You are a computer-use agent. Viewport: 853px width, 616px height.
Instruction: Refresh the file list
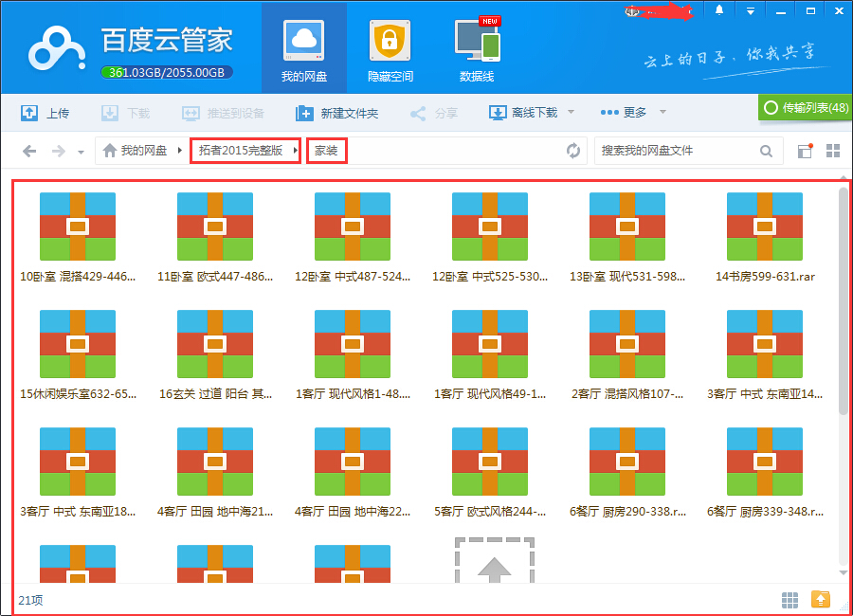(x=572, y=151)
